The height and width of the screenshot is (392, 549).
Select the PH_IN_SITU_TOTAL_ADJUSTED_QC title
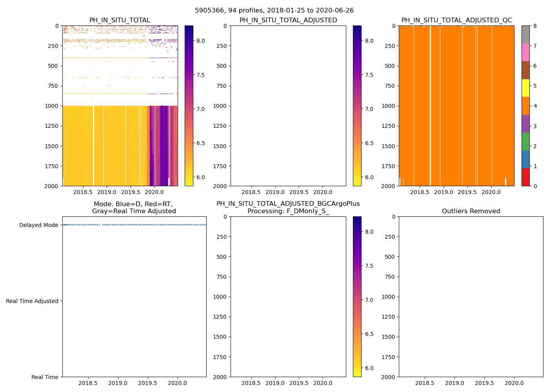coord(456,20)
